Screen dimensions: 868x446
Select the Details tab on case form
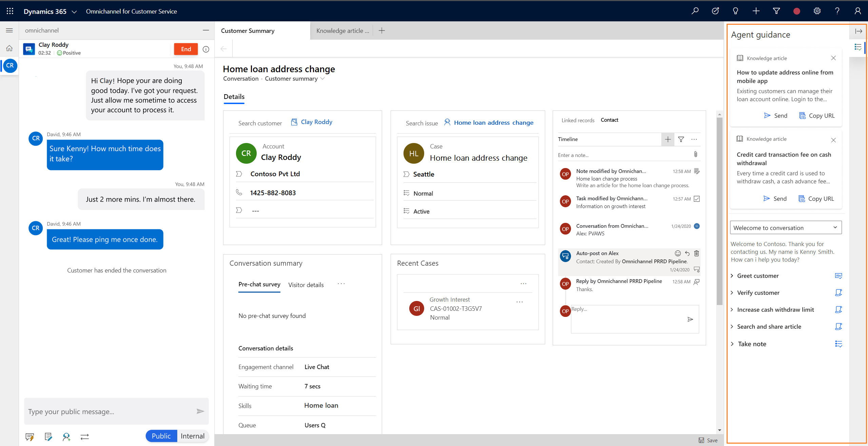[x=233, y=96]
